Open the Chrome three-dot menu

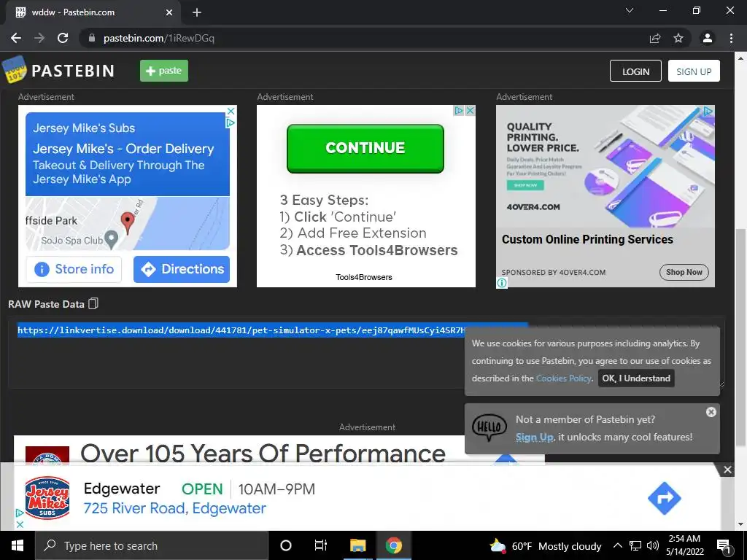[731, 38]
